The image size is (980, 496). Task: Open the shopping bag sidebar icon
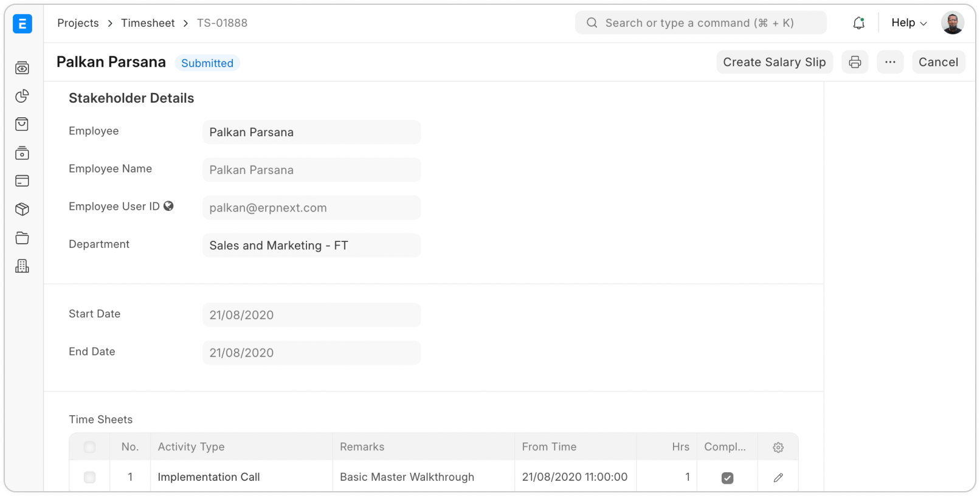pyautogui.click(x=22, y=125)
